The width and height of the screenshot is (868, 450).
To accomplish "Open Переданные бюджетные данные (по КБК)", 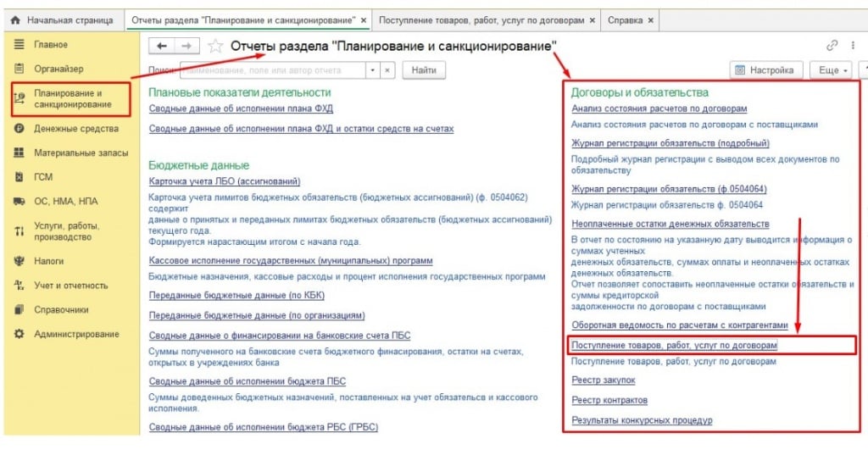I will 236,296.
